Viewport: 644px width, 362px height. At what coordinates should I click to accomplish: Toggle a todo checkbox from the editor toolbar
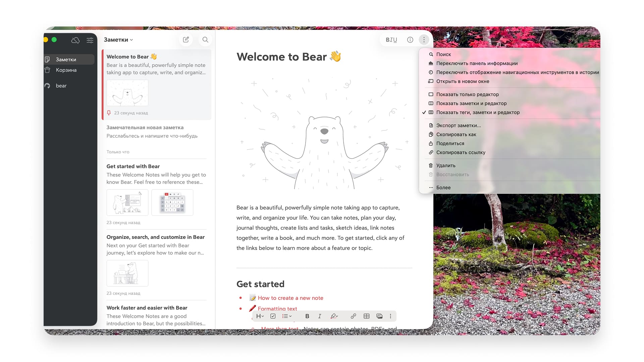273,316
